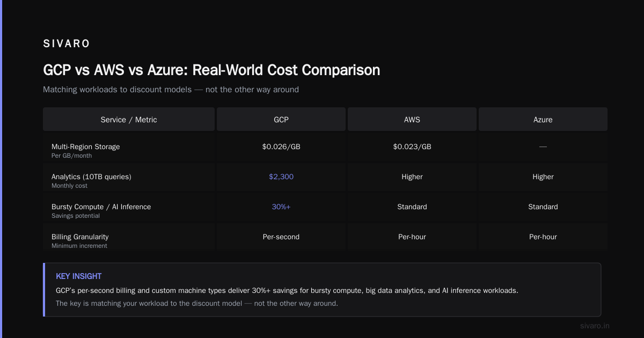Click the sivaro.in link at bottom
644x338 pixels.
(595, 326)
